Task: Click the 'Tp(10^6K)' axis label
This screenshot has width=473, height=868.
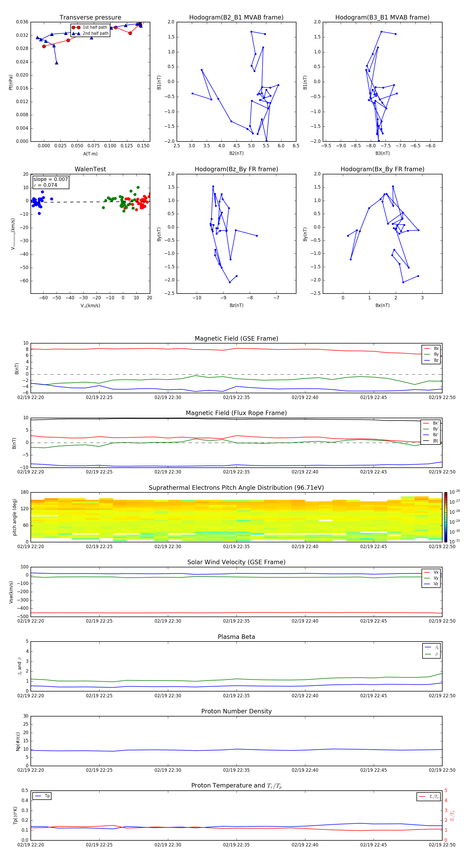Action: [x=15, y=815]
